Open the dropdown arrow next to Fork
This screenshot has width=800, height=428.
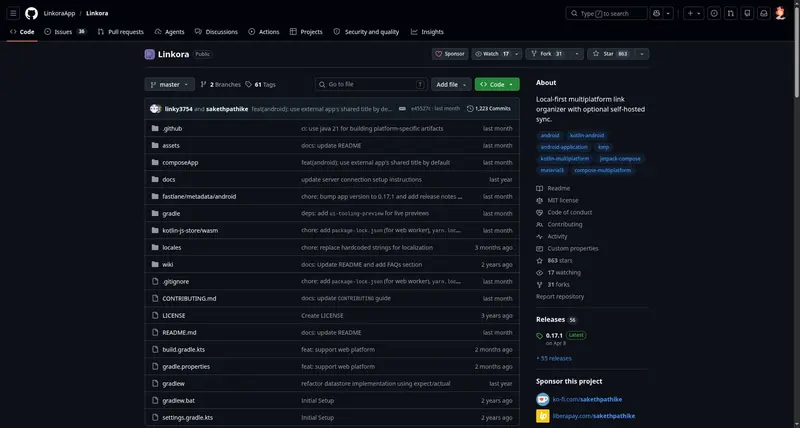click(x=577, y=54)
